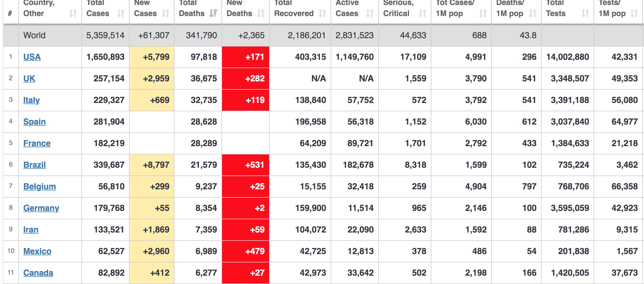This screenshot has height=284, width=644.
Task: Open the USA country link
Action: point(32,57)
